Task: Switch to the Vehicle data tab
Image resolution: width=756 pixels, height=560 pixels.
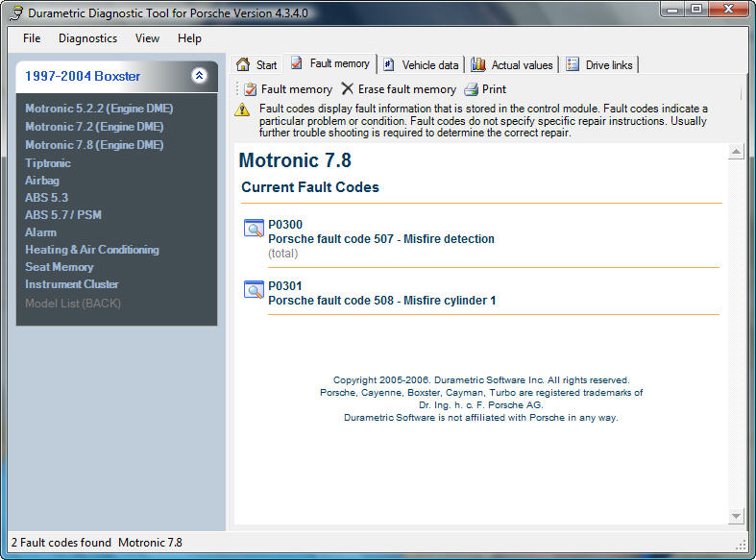Action: (x=421, y=64)
